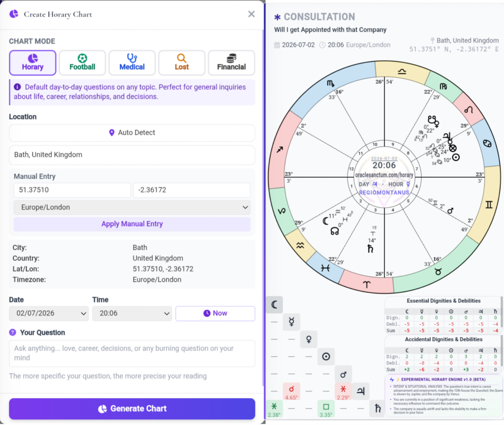Image resolution: width=504 pixels, height=425 pixels.
Task: Click the red conjunction aspect cell 4.65°
Action: click(292, 392)
